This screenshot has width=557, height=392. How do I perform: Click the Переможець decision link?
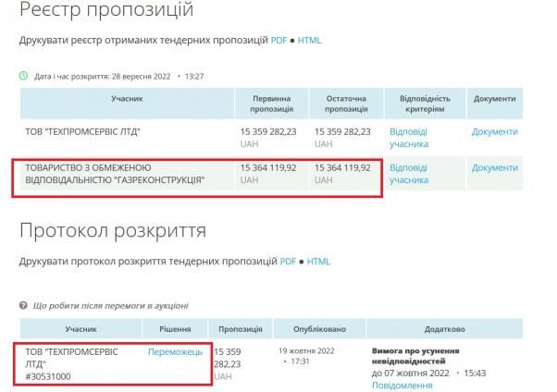[175, 352]
